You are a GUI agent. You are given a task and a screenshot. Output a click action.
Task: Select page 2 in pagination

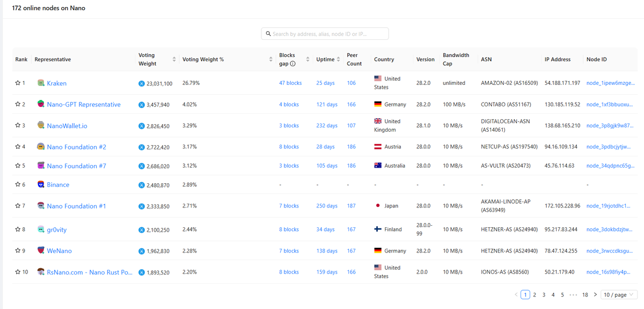coord(535,294)
